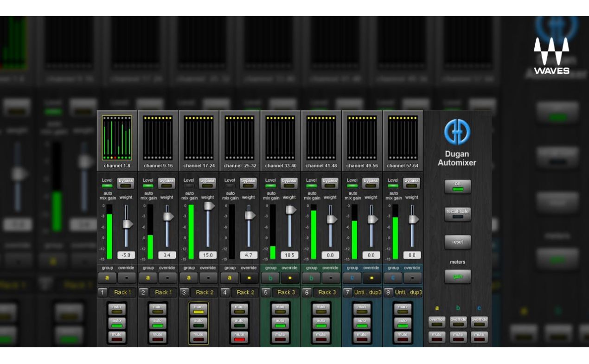
Task: Set channel 2 to auto mode
Action: pos(158,323)
